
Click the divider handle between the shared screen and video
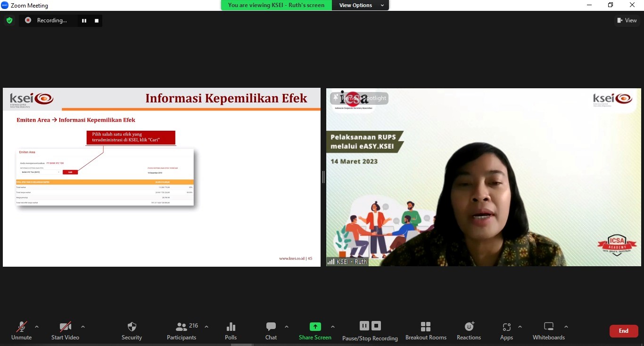(x=323, y=177)
